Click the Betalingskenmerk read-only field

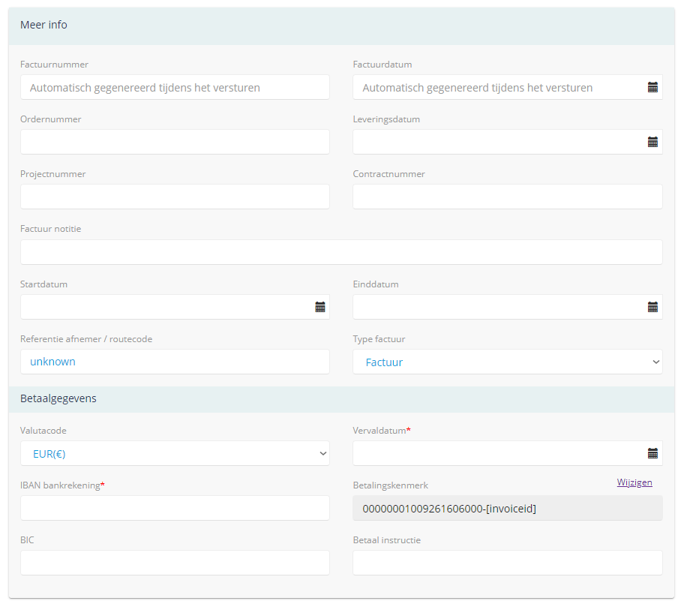[x=507, y=508]
